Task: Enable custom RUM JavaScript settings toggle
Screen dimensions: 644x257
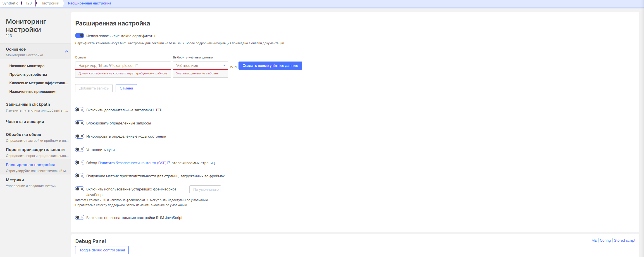Action: pyautogui.click(x=80, y=217)
